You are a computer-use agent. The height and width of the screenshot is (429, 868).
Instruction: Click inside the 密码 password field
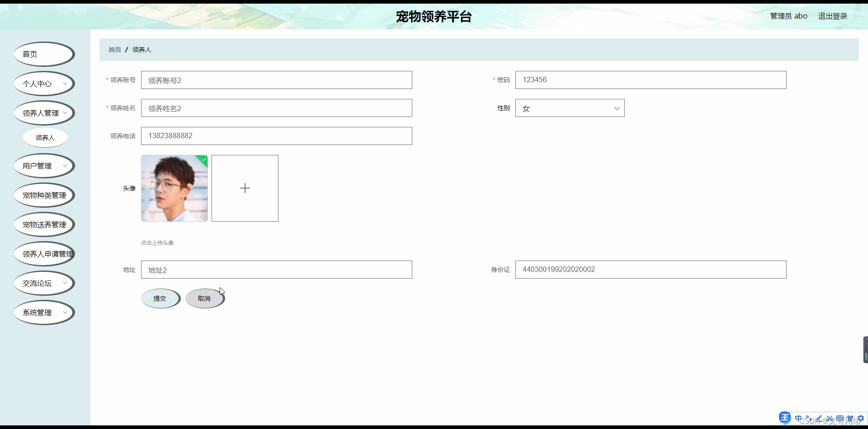(x=633, y=79)
